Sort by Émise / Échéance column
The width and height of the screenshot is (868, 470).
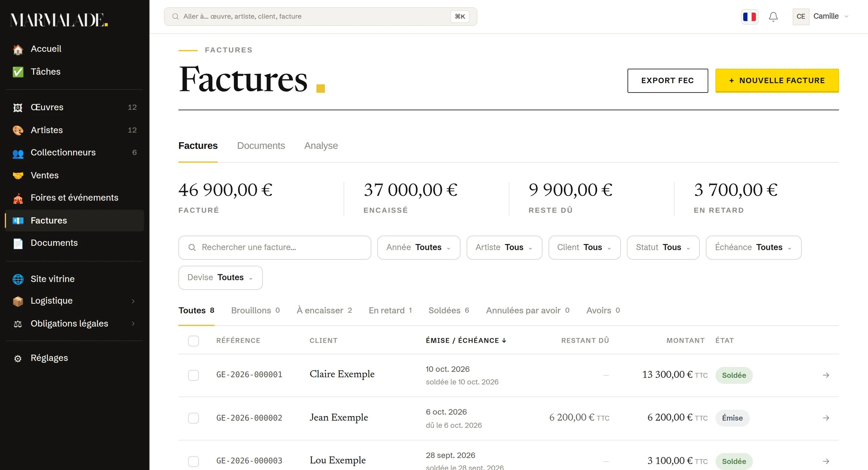tap(466, 341)
